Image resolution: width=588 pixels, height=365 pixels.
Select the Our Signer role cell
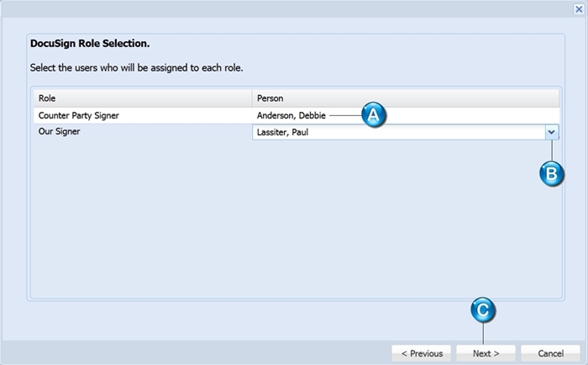[143, 132]
